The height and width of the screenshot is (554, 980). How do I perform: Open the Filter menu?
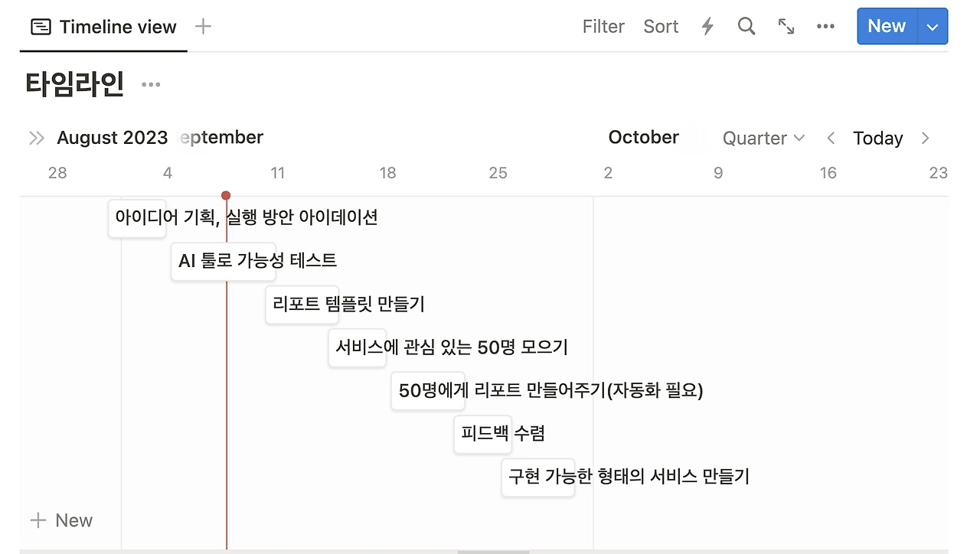pos(603,27)
